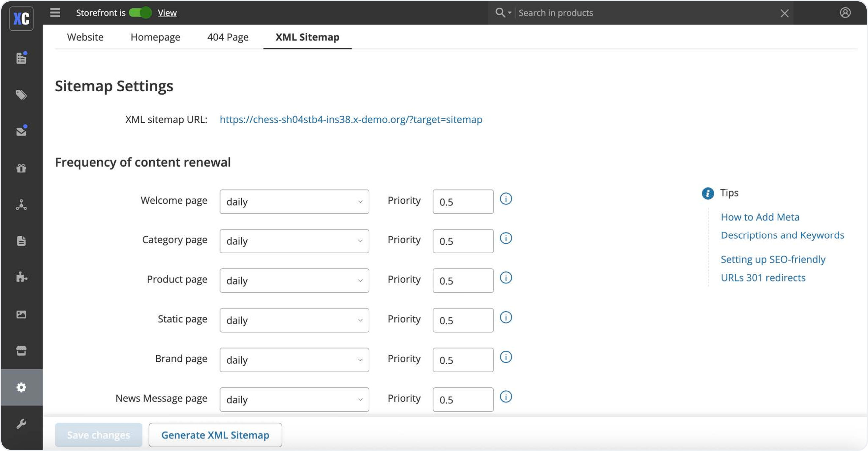868x451 pixels.
Task: Expand the Brand page frequency dropdown
Action: click(x=294, y=360)
